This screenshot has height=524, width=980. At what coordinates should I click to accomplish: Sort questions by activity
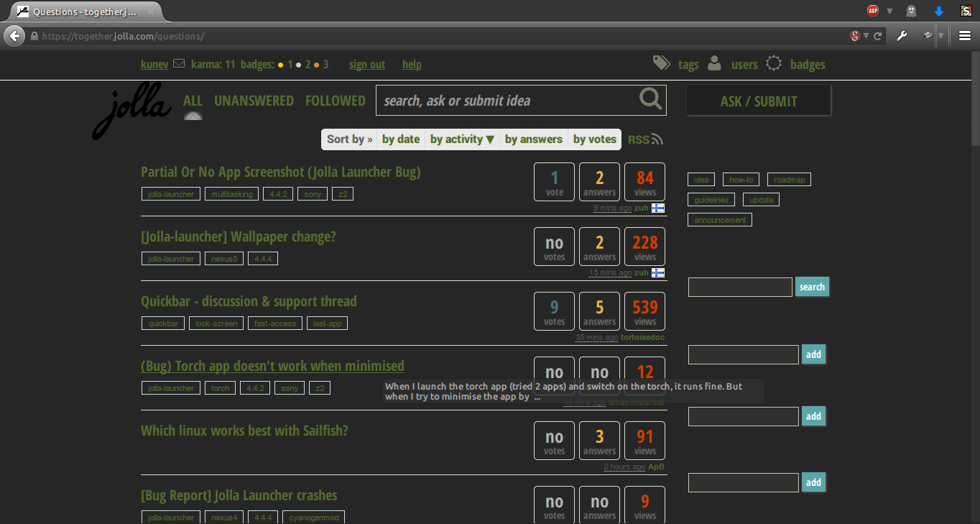point(463,139)
